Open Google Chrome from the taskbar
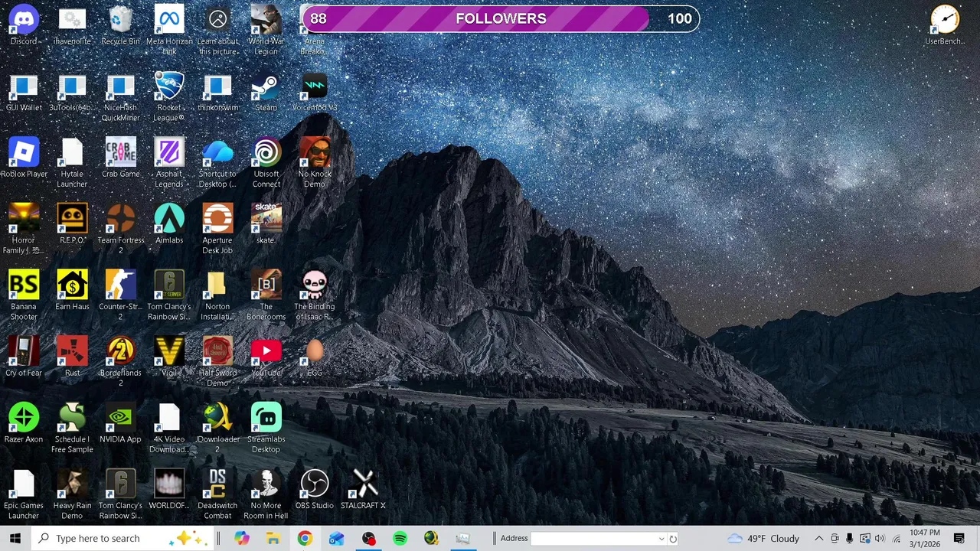Viewport: 980px width, 551px height. 305,539
